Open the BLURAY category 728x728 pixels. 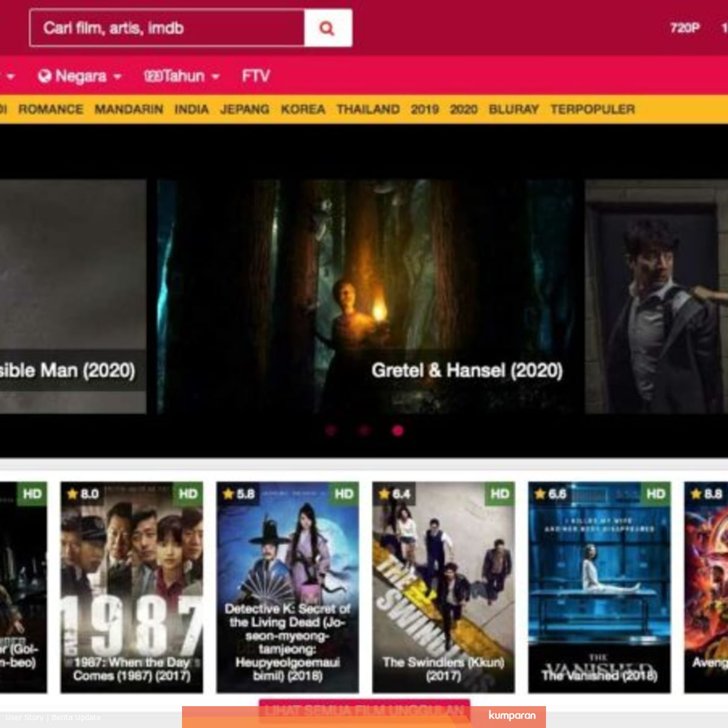tap(514, 109)
